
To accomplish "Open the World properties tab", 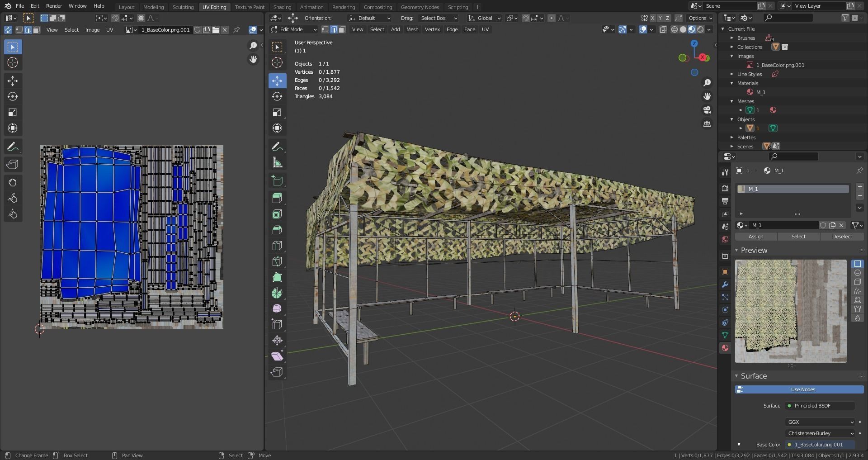I will click(725, 239).
